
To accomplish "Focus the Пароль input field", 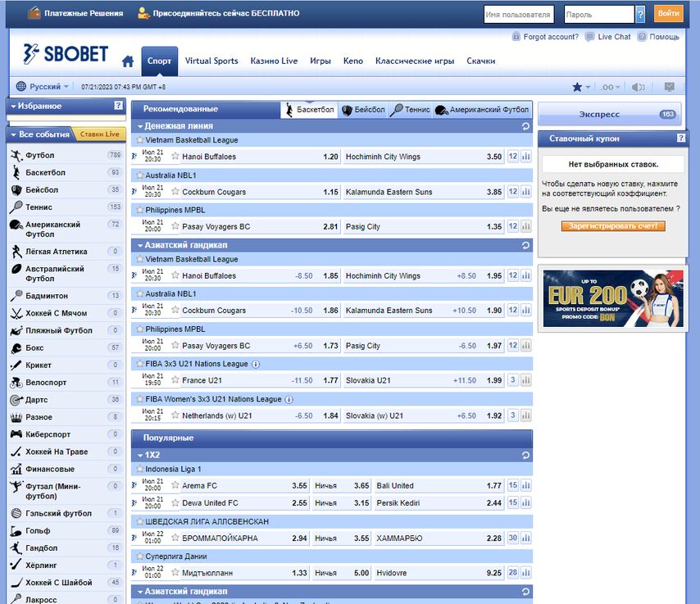I will point(599,14).
